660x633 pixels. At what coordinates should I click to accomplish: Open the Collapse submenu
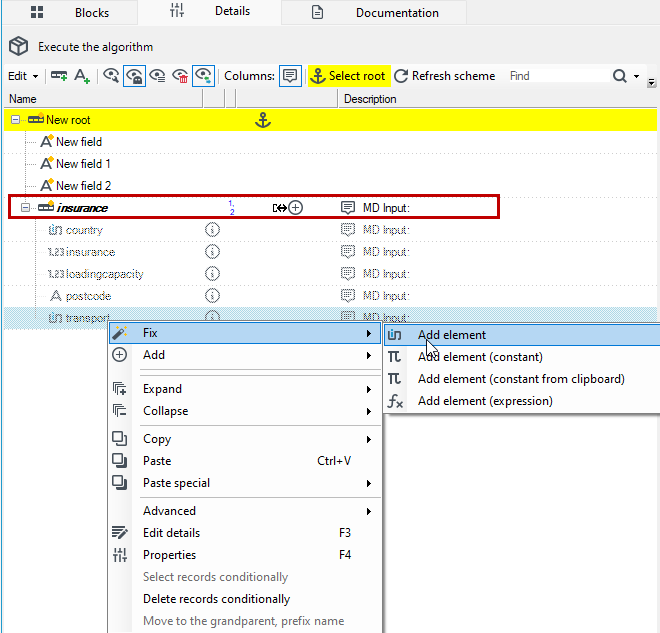(x=245, y=411)
